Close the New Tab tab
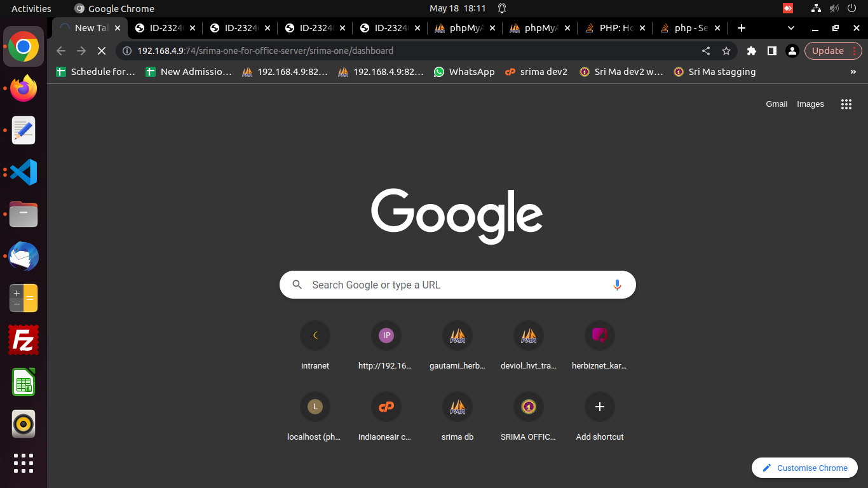Screen dimensions: 868x488 click(118, 28)
